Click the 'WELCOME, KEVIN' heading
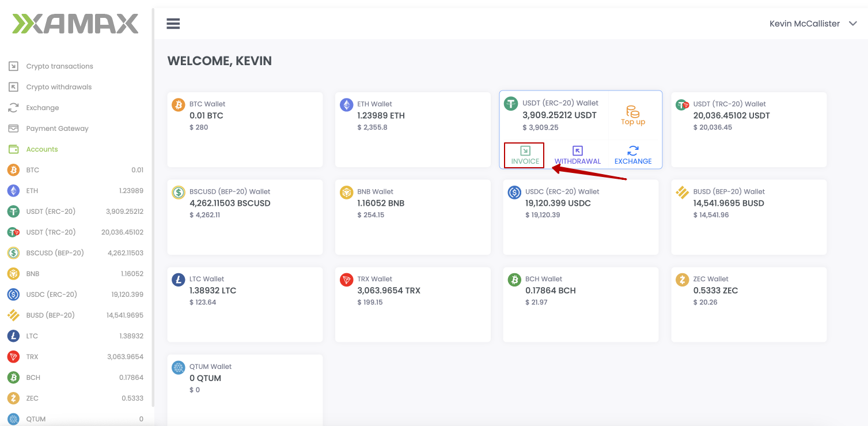Viewport: 868px width, 426px height. 219,61
